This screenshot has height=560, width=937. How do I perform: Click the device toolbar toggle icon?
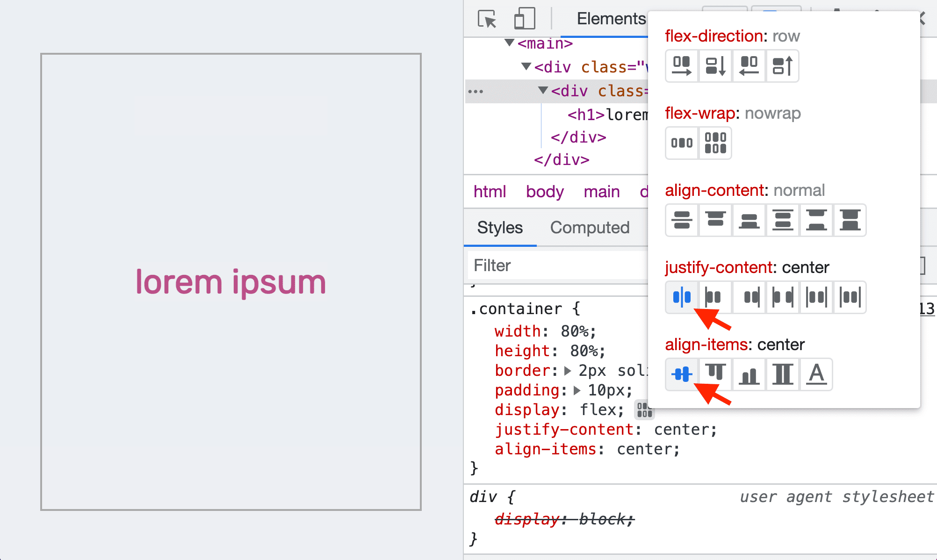tap(522, 17)
